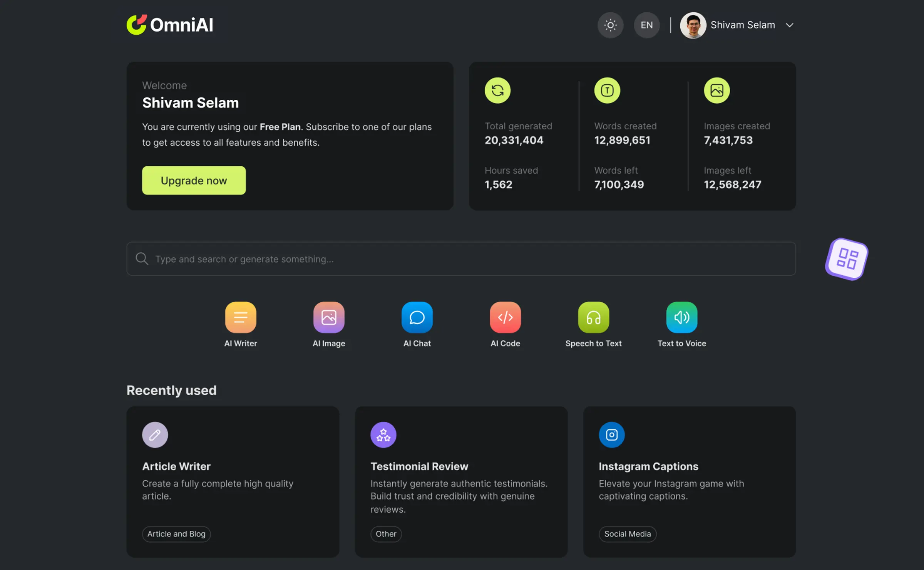Expand the user menu chevron
This screenshot has width=924, height=570.
pyautogui.click(x=790, y=25)
